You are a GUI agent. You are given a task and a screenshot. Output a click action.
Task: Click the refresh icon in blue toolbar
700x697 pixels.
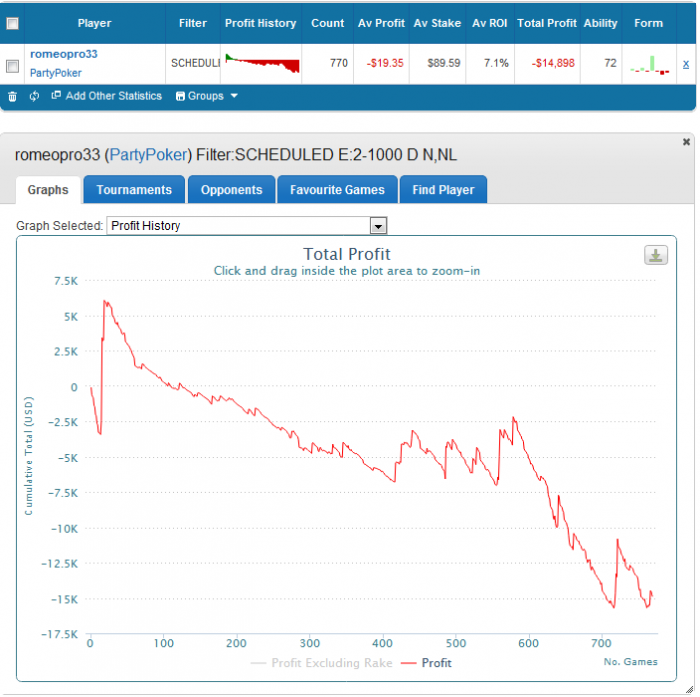pos(34,96)
